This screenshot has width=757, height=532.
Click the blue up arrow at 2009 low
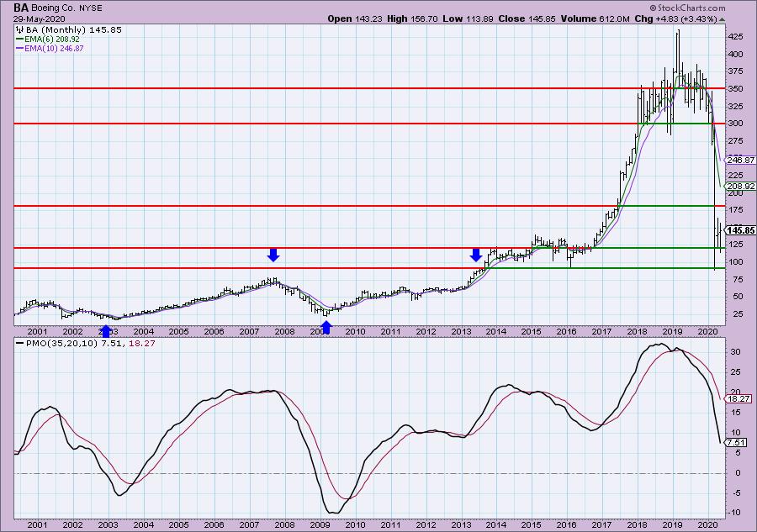pyautogui.click(x=326, y=328)
